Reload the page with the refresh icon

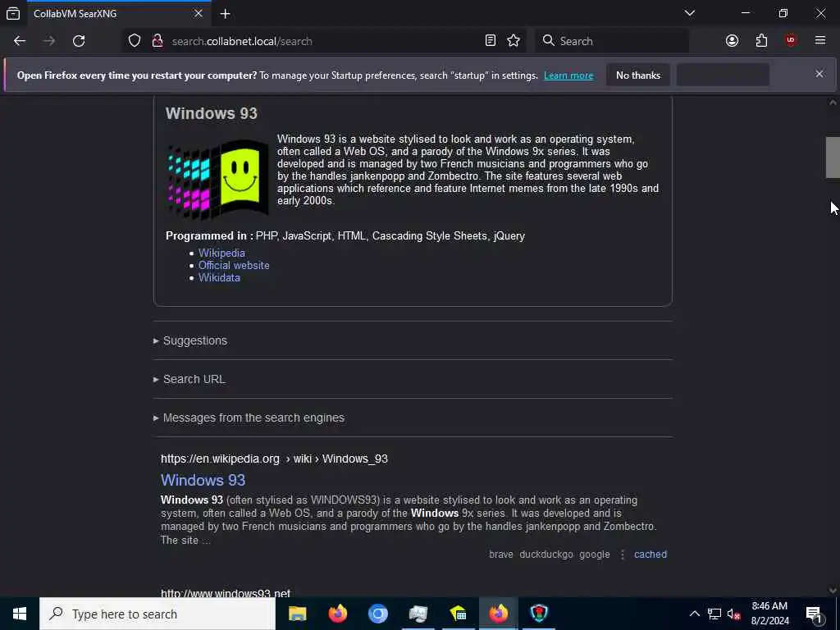[x=79, y=41]
